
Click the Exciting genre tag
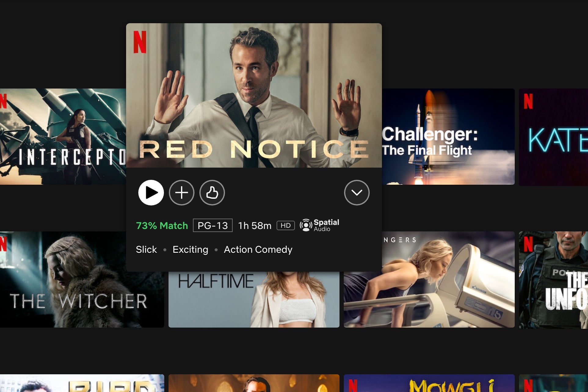pyautogui.click(x=190, y=249)
